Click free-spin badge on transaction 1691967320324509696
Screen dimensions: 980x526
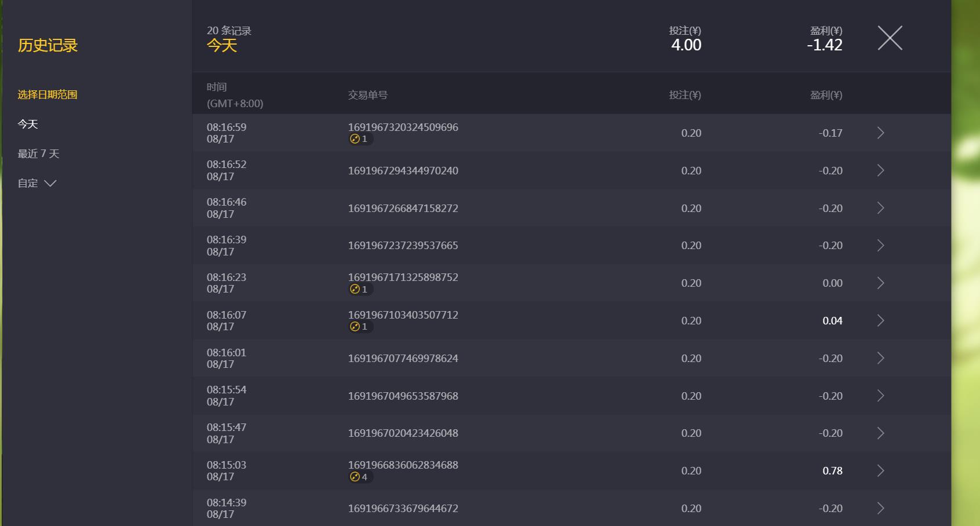click(x=360, y=139)
